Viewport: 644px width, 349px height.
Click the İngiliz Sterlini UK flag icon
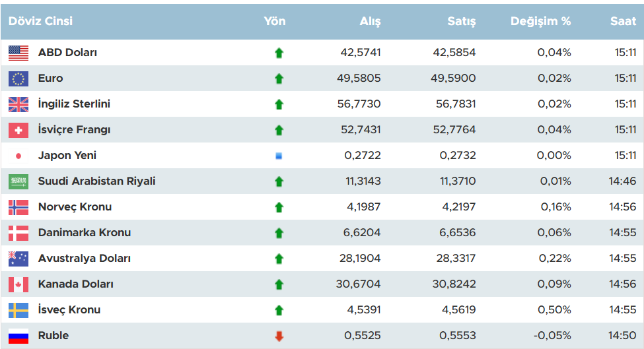tap(18, 104)
